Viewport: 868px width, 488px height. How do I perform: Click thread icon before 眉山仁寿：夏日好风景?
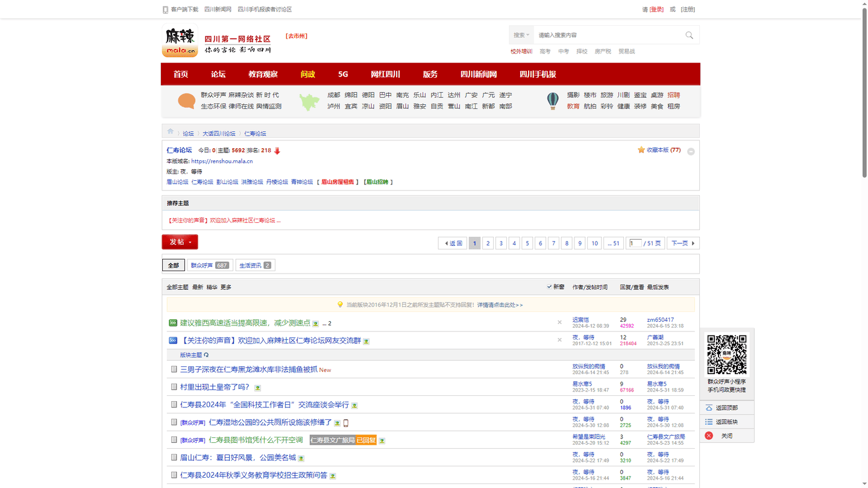(174, 457)
